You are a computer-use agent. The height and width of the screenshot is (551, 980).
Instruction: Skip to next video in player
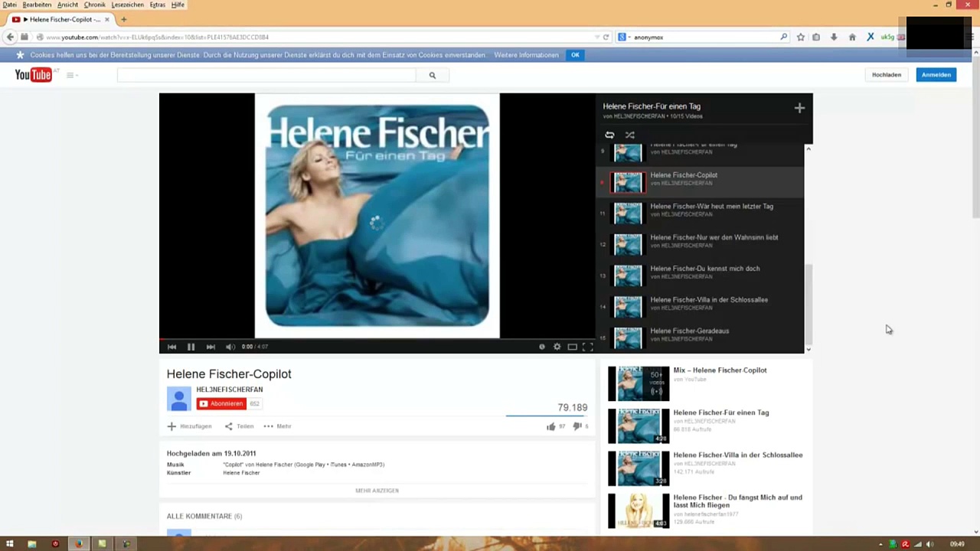click(211, 347)
